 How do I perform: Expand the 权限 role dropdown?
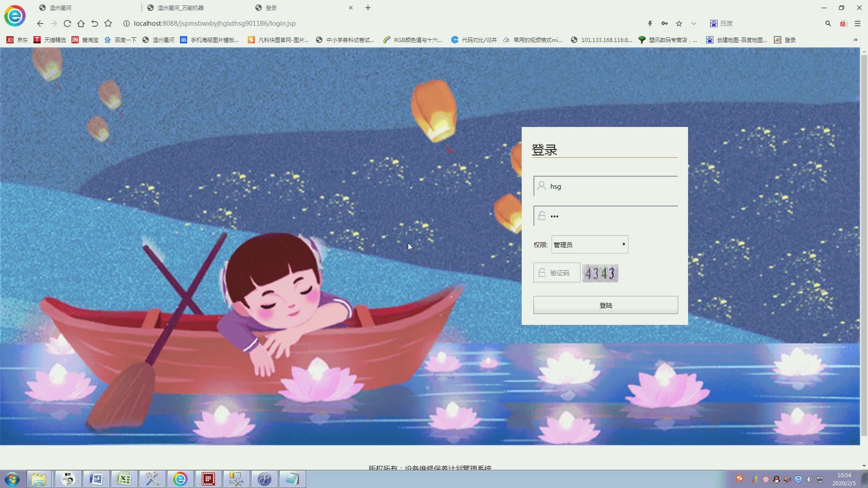click(x=590, y=244)
